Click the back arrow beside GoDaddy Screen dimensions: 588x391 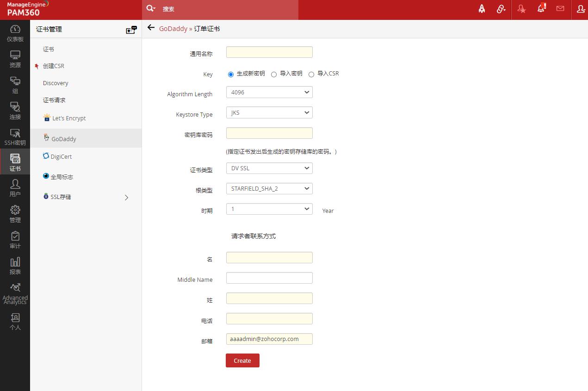coord(151,28)
